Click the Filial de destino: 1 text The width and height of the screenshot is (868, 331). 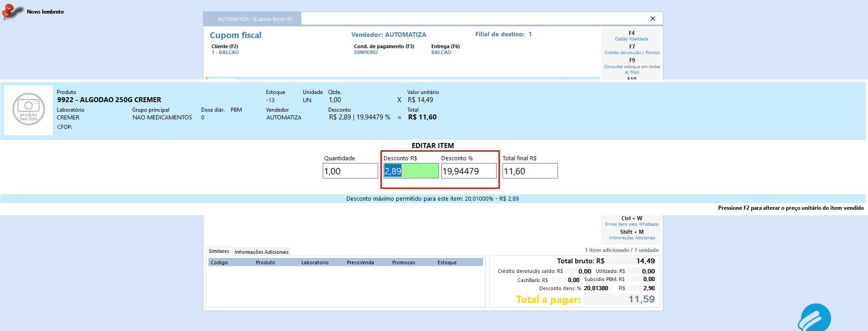pos(503,34)
